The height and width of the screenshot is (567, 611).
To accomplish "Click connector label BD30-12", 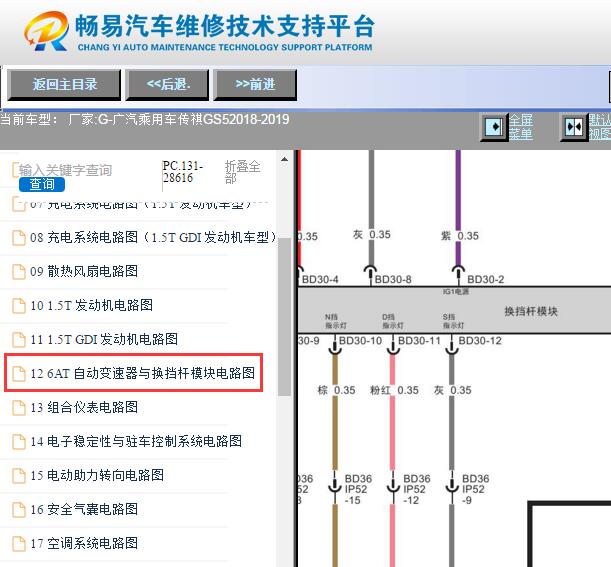I will [x=480, y=341].
